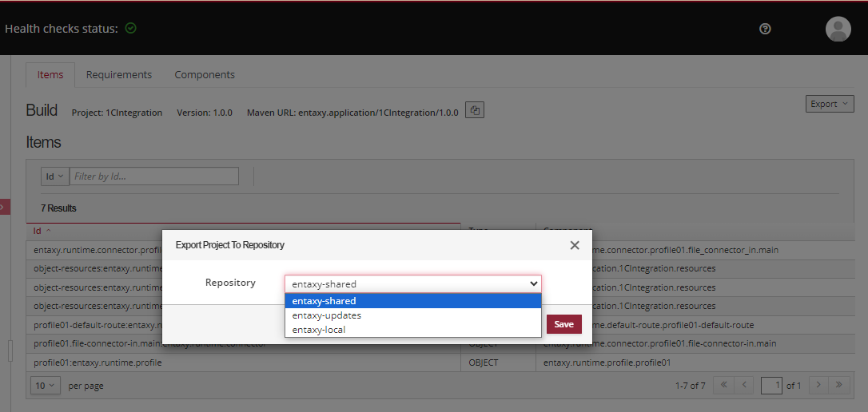
Task: Expand the left sidebar with the red arrow
Action: coord(3,207)
